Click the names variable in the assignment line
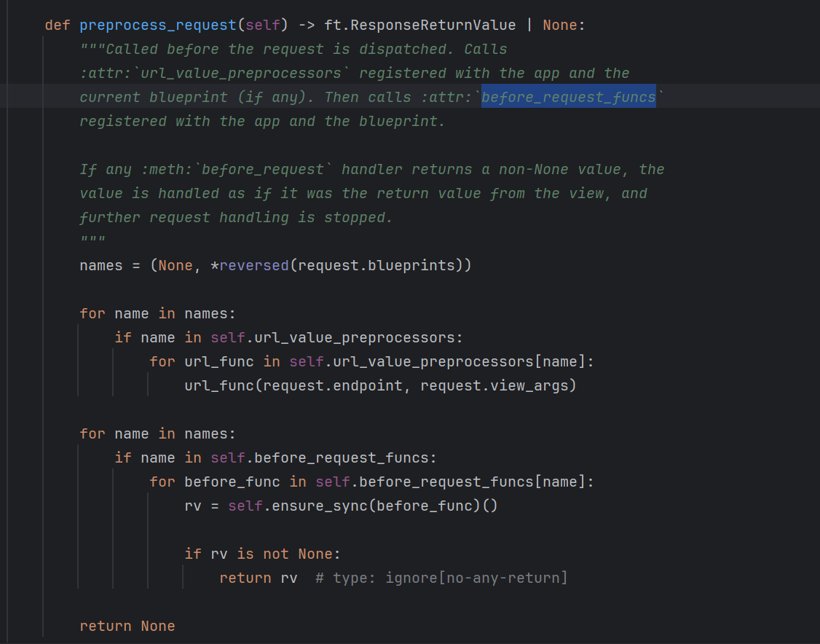 101,266
